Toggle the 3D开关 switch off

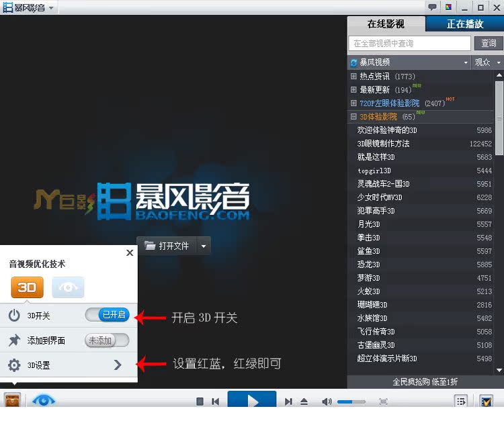tap(108, 315)
